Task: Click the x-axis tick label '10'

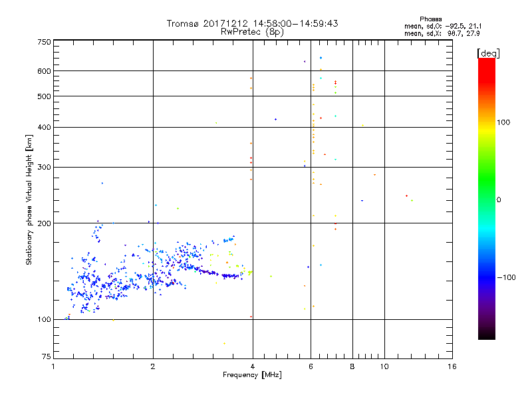Action: [x=384, y=366]
